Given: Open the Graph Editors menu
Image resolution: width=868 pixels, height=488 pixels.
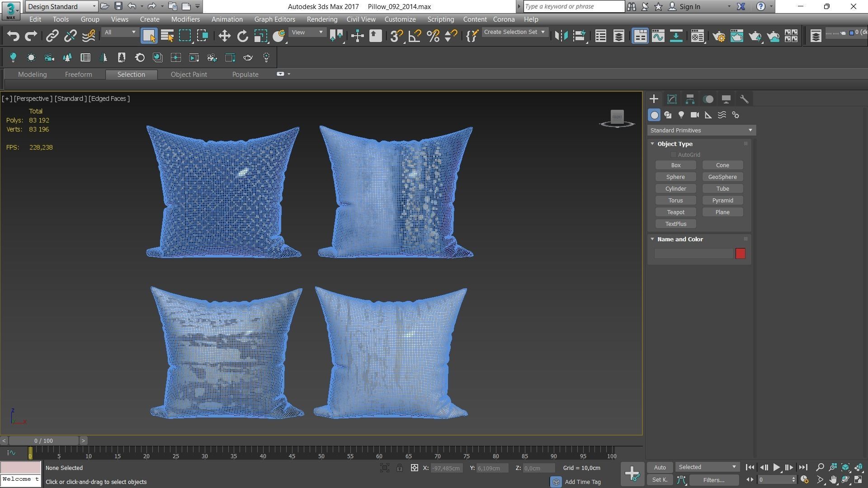Looking at the screenshot, I should tap(274, 19).
